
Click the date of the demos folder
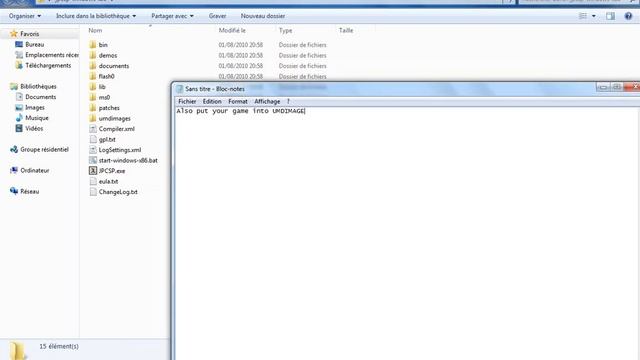click(x=240, y=55)
